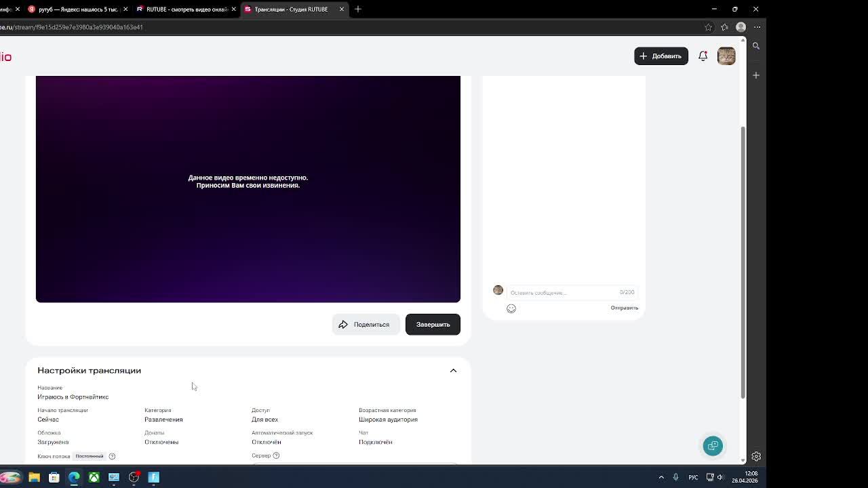
Task: Click the Отправить link in chat
Action: [624, 308]
